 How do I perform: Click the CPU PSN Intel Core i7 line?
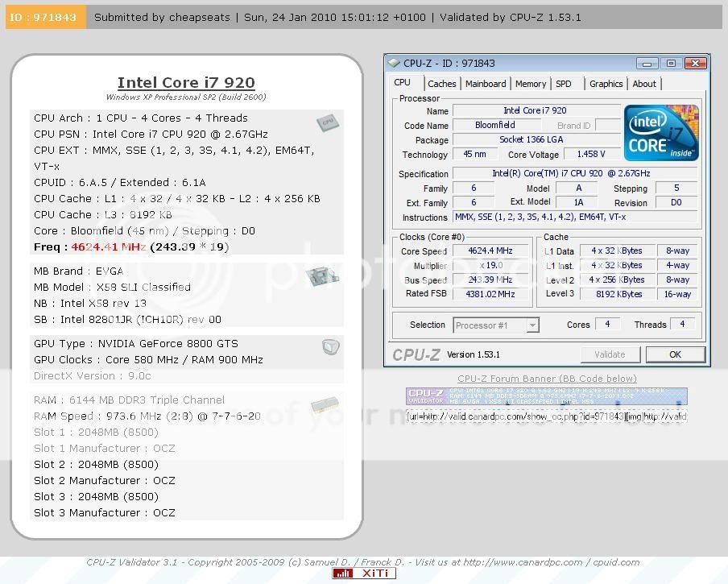coord(151,135)
